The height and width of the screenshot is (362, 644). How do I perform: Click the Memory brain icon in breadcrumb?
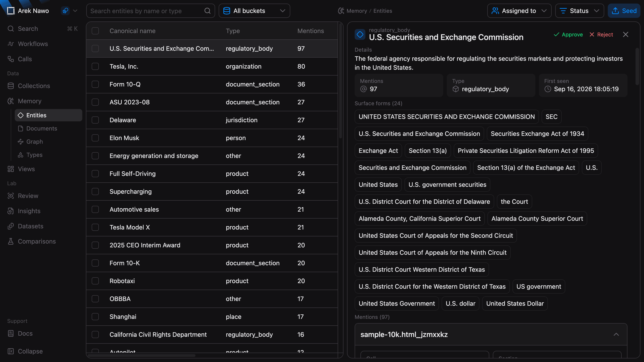coord(341,11)
